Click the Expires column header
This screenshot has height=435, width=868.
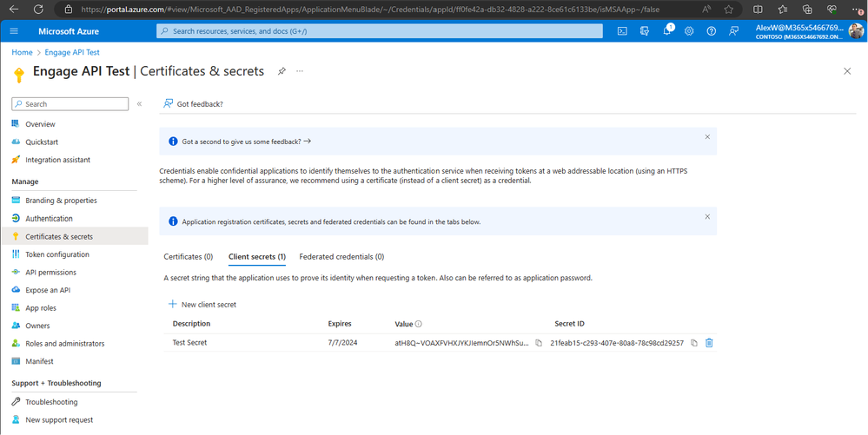(x=340, y=323)
